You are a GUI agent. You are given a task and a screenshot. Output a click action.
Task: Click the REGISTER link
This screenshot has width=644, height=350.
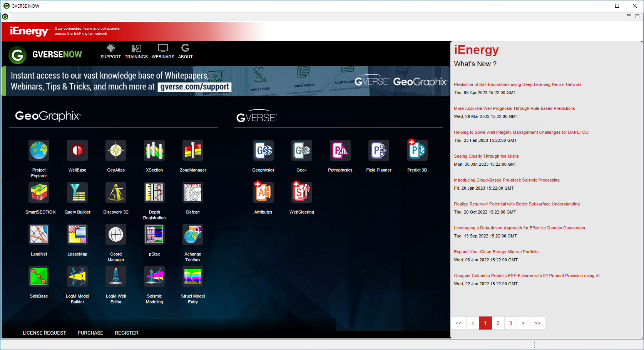(127, 333)
